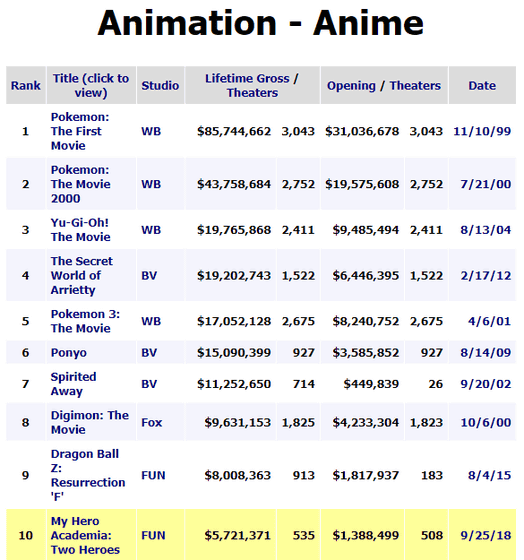Select the Pokemon 3: The Movie title
This screenshot has height=560, width=524.
[x=85, y=321]
